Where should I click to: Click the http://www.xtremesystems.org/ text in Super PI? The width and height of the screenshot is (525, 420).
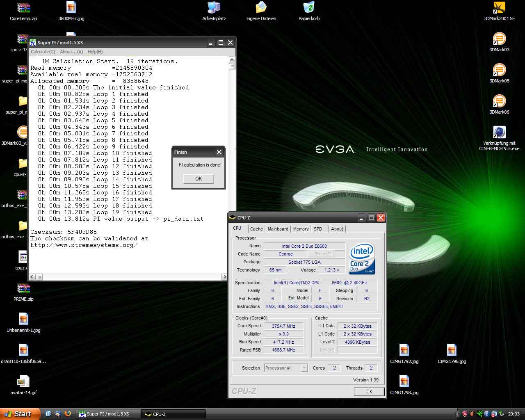84,245
